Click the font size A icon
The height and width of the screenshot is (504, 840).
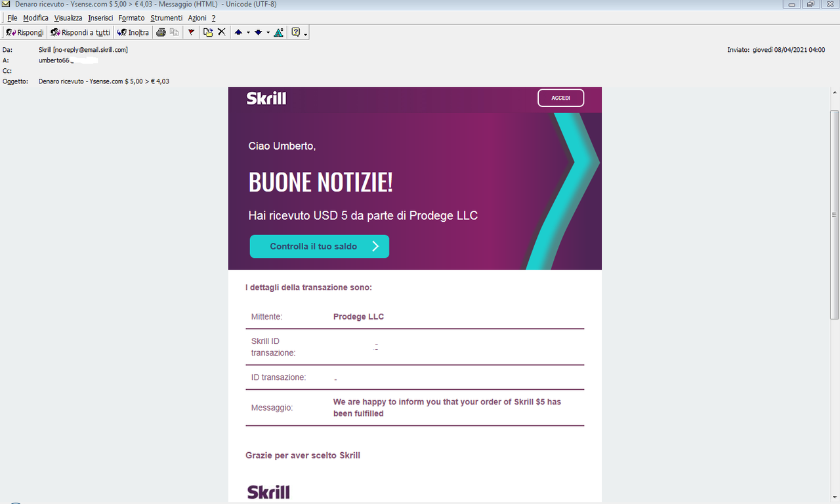coord(279,32)
